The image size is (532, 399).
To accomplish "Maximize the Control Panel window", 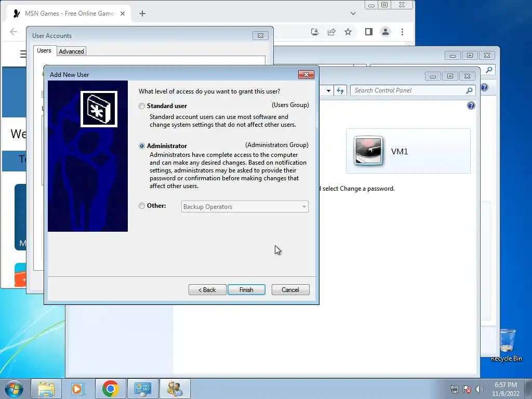I will pos(450,76).
